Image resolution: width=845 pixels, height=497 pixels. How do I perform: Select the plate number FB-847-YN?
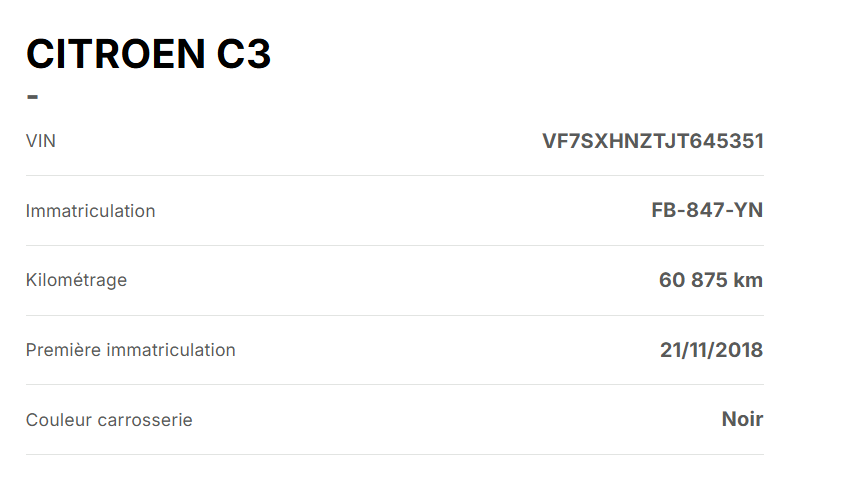(707, 210)
